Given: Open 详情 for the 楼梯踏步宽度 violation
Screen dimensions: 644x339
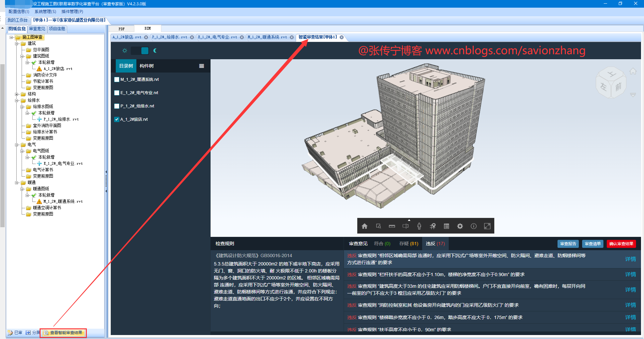Looking at the screenshot, I should [630, 317].
